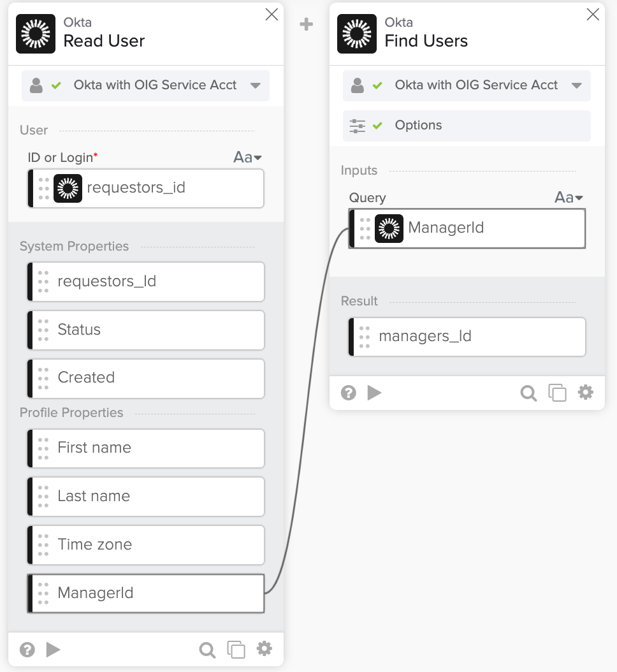Open help for the Find Users card
This screenshot has height=672, width=617.
pos(348,393)
